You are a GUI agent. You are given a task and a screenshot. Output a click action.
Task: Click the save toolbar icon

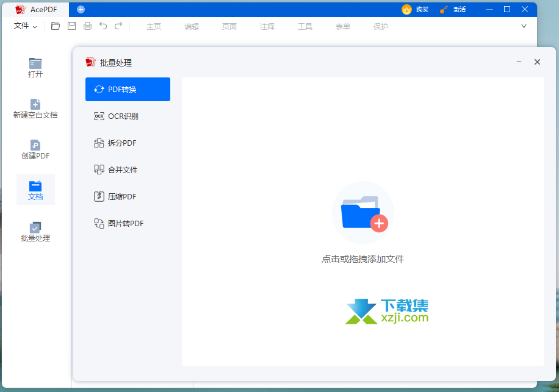click(x=71, y=26)
